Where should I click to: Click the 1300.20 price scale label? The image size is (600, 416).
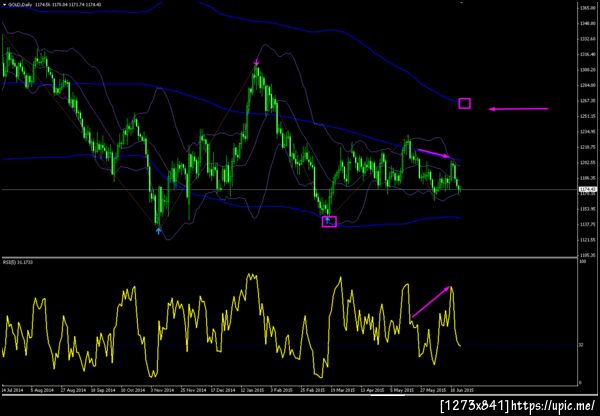[x=587, y=70]
